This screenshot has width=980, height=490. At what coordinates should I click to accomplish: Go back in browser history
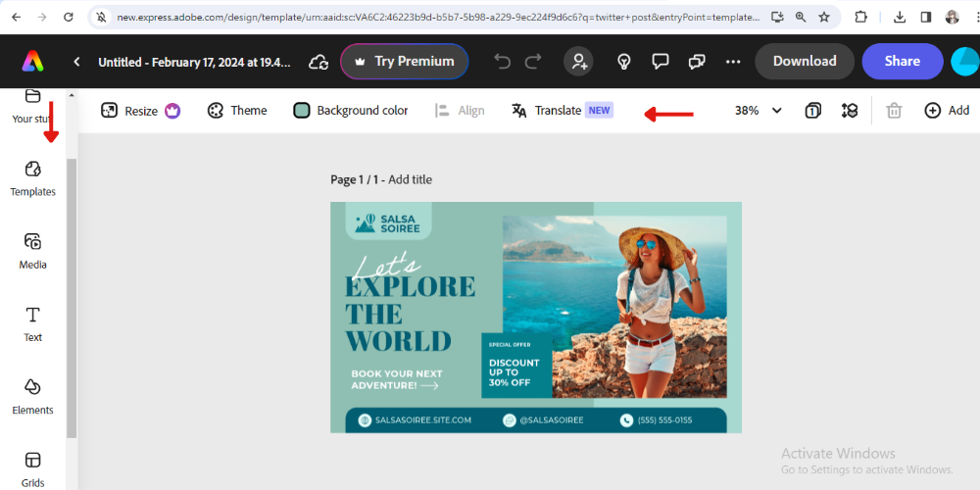[17, 17]
